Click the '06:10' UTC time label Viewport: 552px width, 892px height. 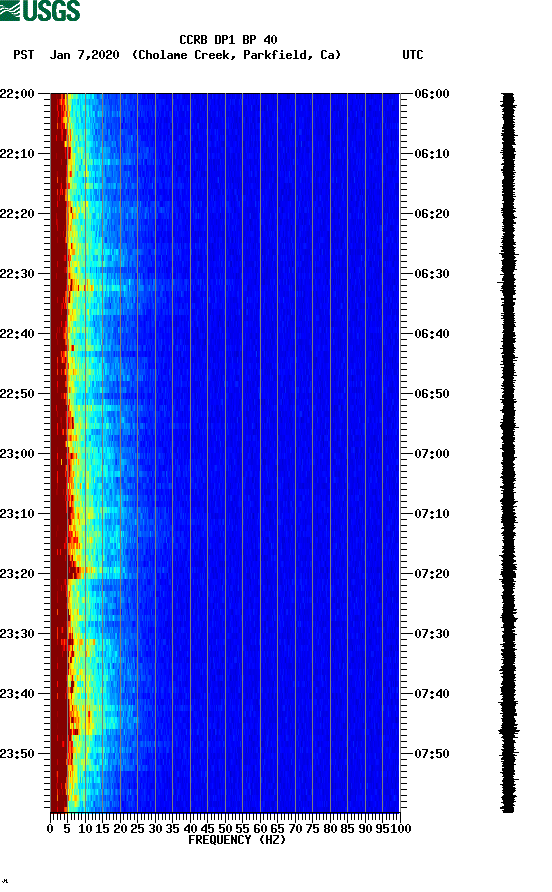(x=432, y=154)
